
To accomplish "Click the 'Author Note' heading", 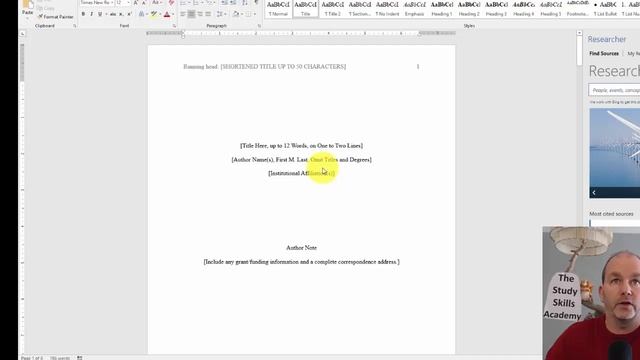I will [x=302, y=248].
